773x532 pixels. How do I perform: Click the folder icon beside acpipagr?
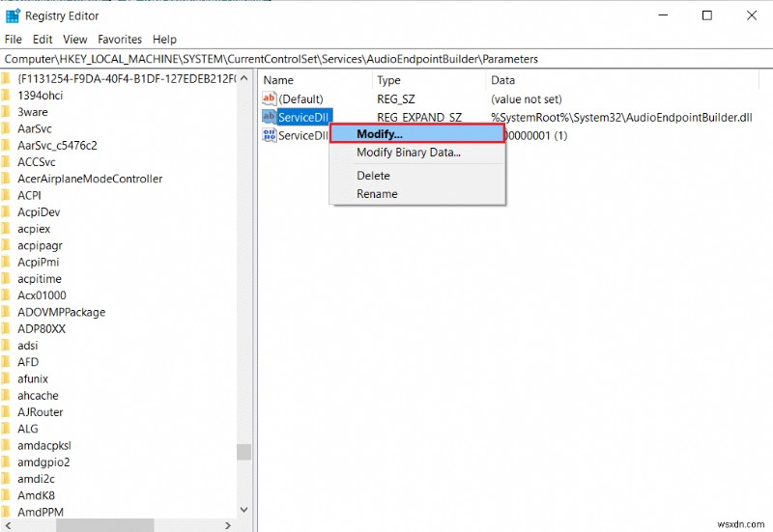[x=6, y=246]
